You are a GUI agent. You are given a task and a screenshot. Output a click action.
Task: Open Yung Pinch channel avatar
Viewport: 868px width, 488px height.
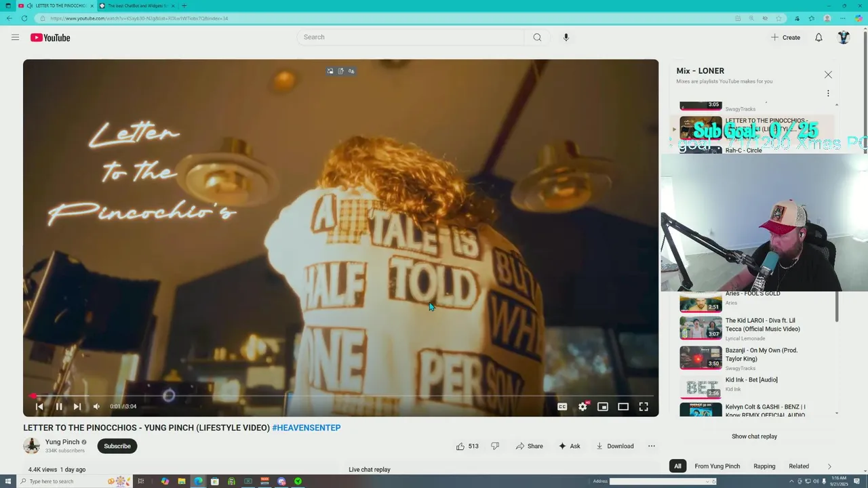point(32,446)
